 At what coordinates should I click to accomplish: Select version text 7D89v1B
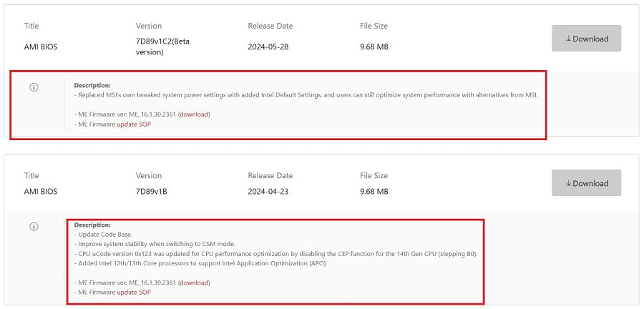[x=151, y=191]
